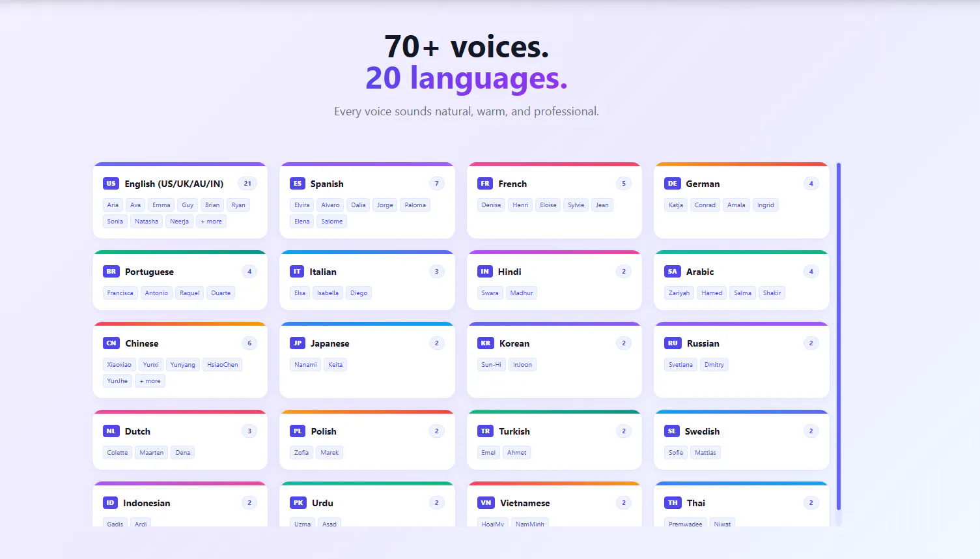Image resolution: width=980 pixels, height=559 pixels.
Task: Choose the Zariyah Arabic voice
Action: (679, 293)
